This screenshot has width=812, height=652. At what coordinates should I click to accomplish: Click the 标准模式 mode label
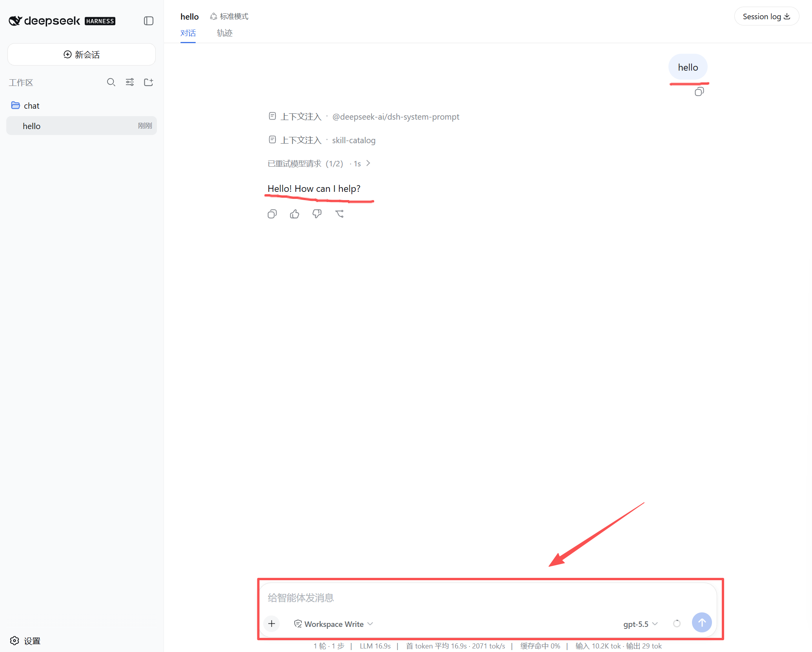tap(229, 16)
